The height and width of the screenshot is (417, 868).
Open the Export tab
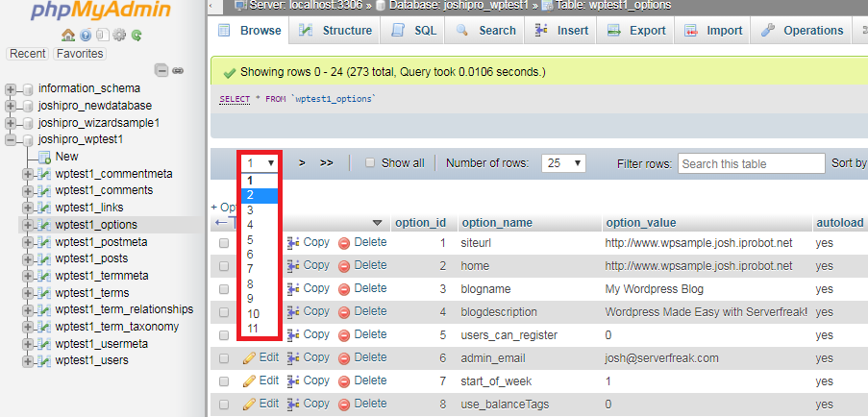pos(636,31)
